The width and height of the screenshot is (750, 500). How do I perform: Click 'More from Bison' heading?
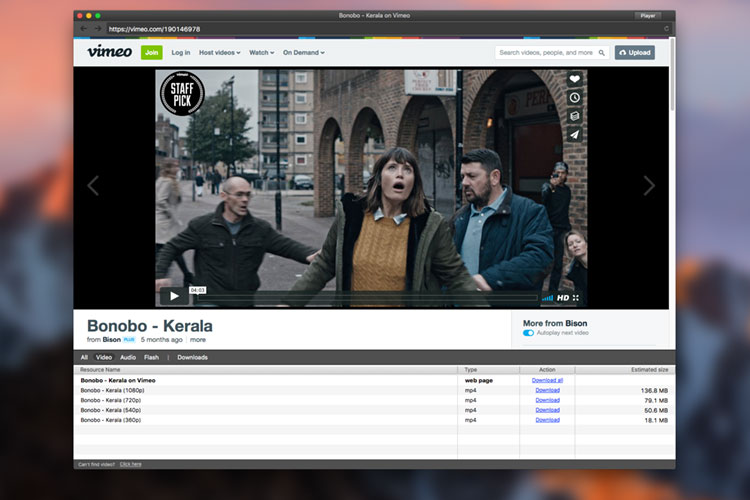555,323
